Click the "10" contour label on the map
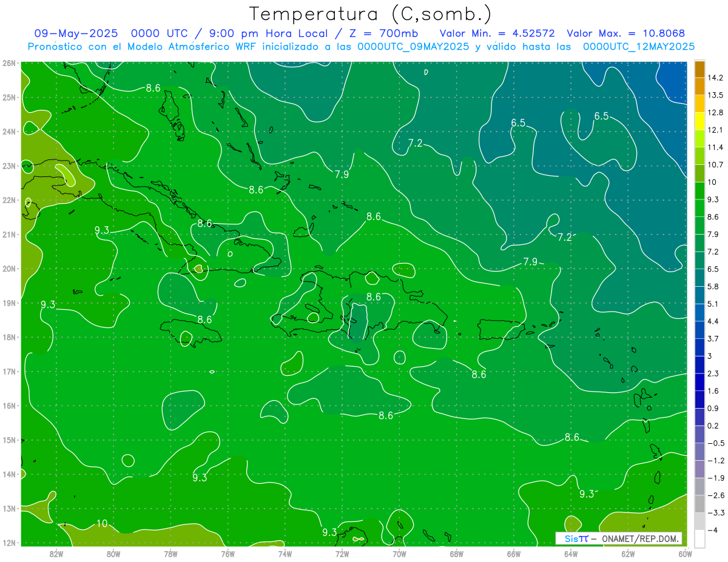The width and height of the screenshot is (728, 562). pos(102,523)
